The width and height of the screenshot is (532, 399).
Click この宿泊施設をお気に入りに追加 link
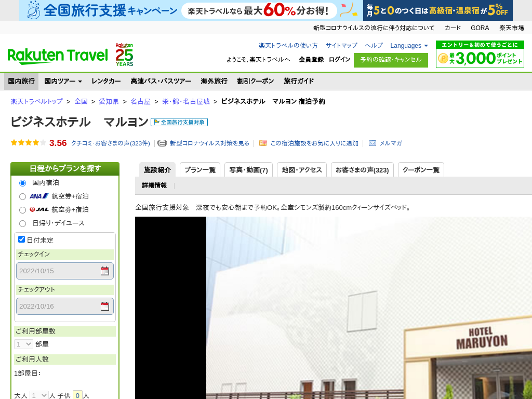point(314,143)
